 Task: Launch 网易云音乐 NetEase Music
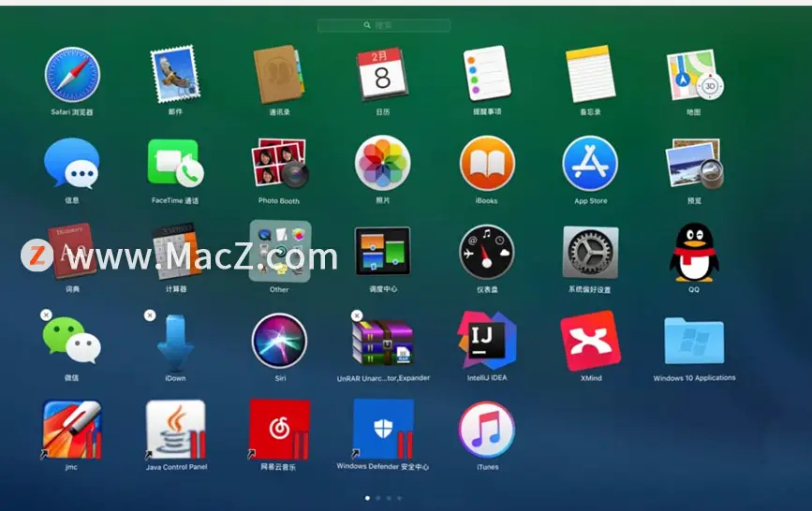point(280,430)
